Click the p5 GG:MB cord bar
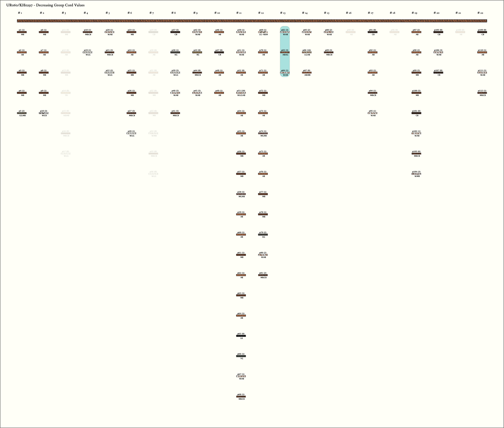Viewport: 504px width, 428px height. point(22,113)
